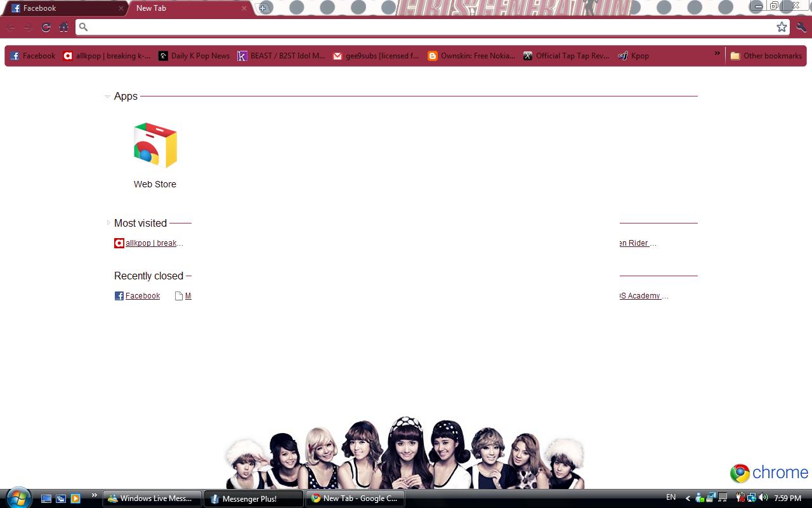Click the home button icon
This screenshot has height=508, width=812.
point(63,27)
